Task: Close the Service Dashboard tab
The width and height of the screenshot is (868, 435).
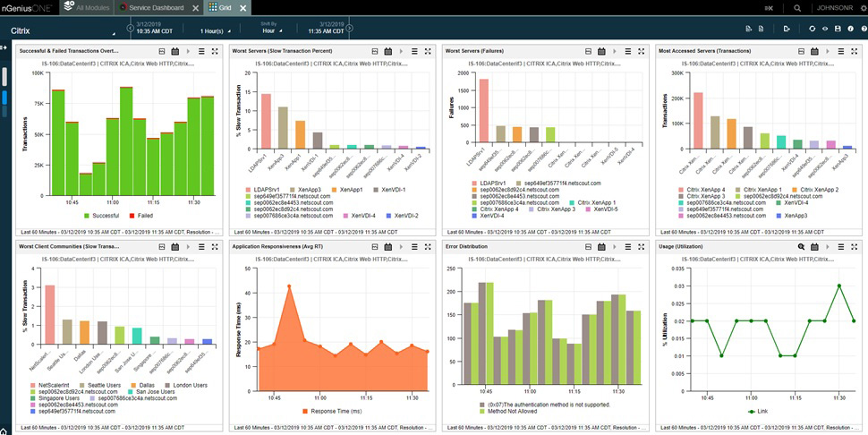Action: (196, 8)
